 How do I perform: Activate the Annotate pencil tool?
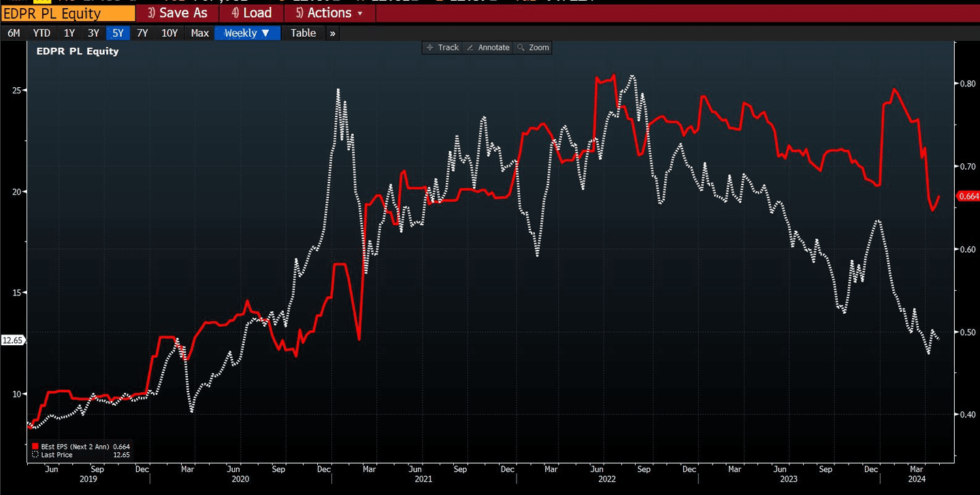(487, 48)
